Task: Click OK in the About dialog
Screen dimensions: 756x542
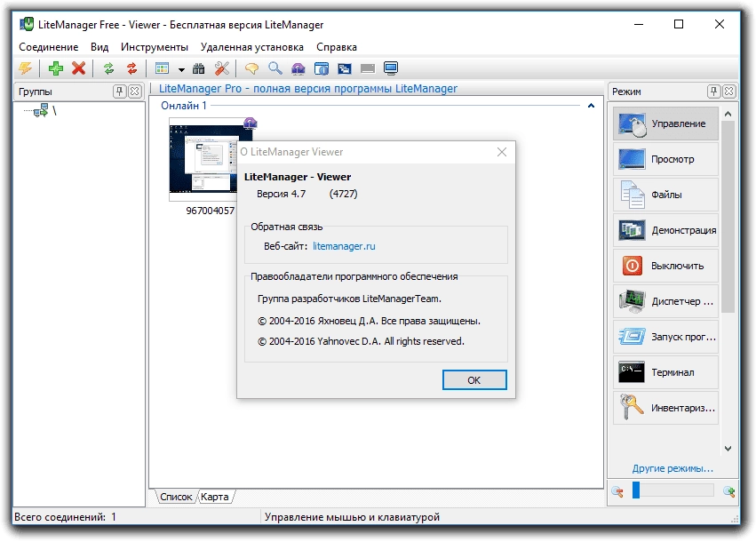Action: pyautogui.click(x=474, y=380)
